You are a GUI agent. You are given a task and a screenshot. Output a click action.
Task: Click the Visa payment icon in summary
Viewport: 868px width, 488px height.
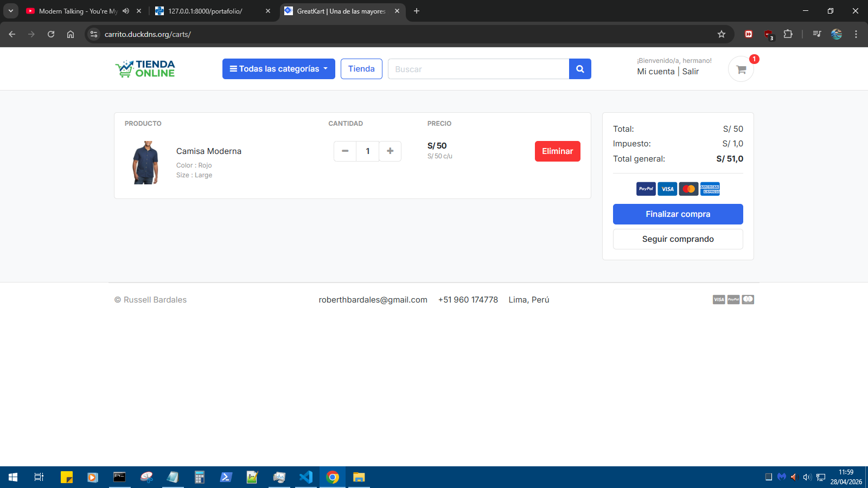tap(667, 189)
